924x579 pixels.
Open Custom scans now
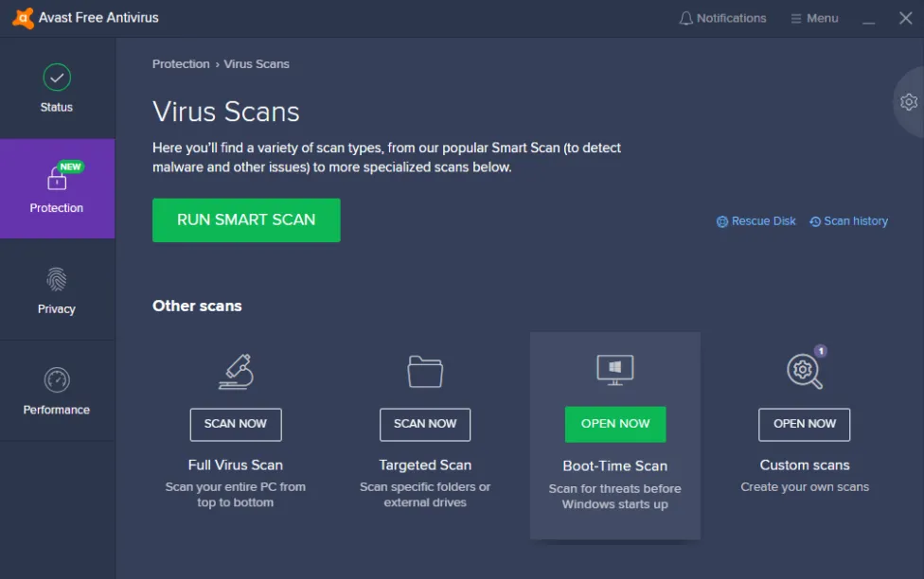click(805, 424)
